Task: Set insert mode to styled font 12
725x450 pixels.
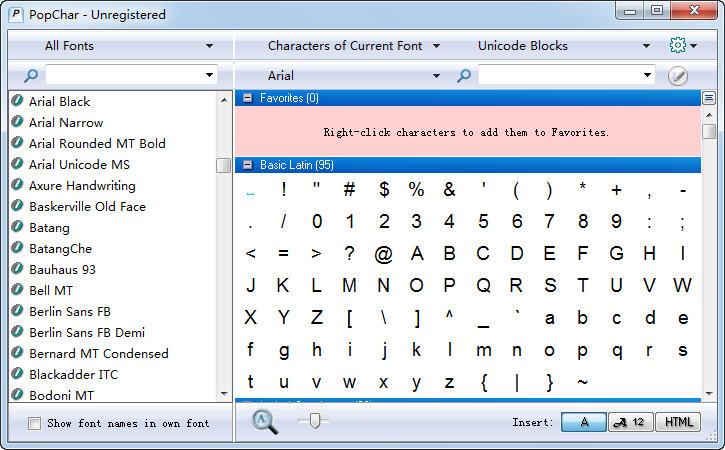Action: (631, 422)
